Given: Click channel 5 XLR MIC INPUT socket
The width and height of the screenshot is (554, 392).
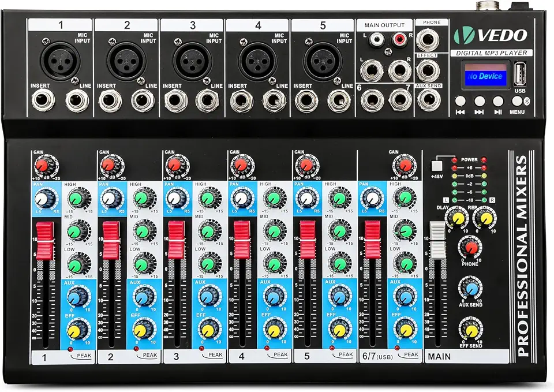Looking at the screenshot, I should [323, 61].
